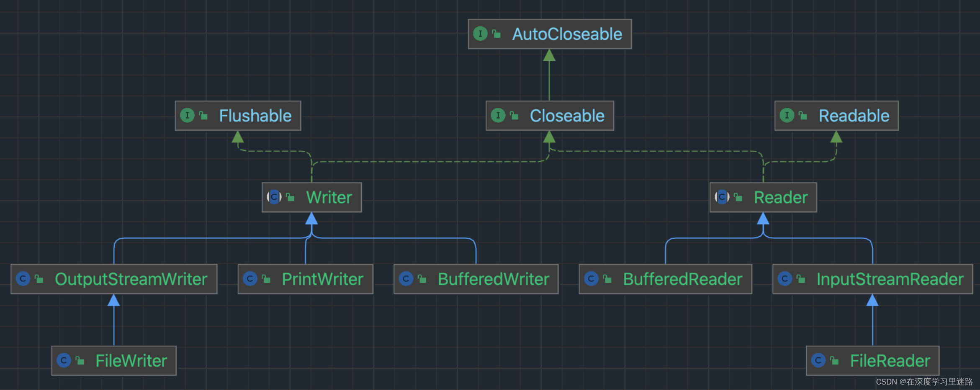Select the BufferedWriter node label
Image resolution: width=980 pixels, height=390 pixels.
[494, 279]
